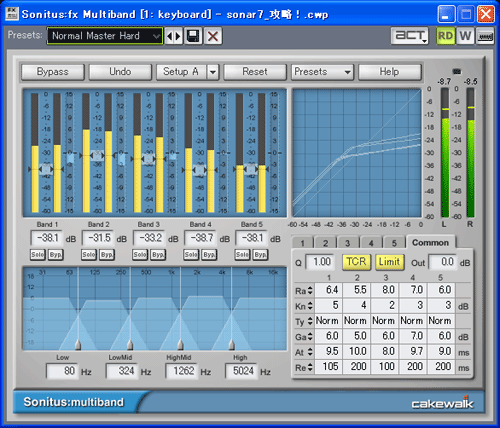Open the keyboard icon in title toolbar

point(485,36)
